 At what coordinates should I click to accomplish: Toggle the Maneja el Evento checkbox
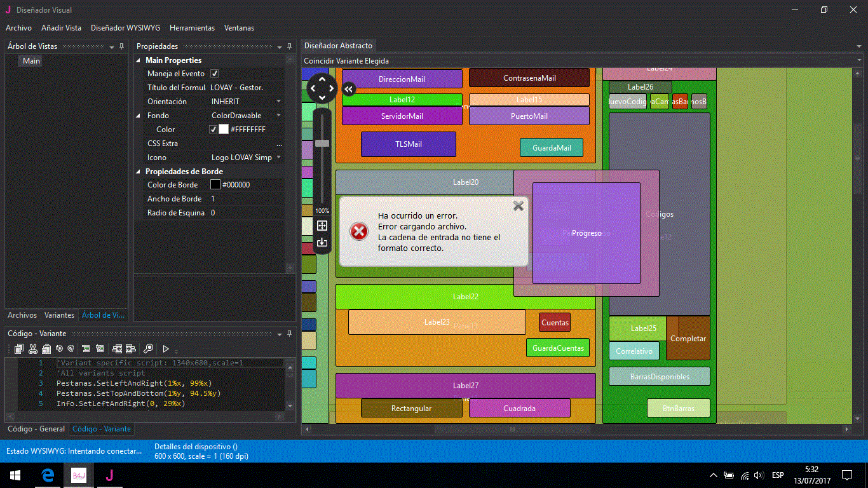click(215, 74)
